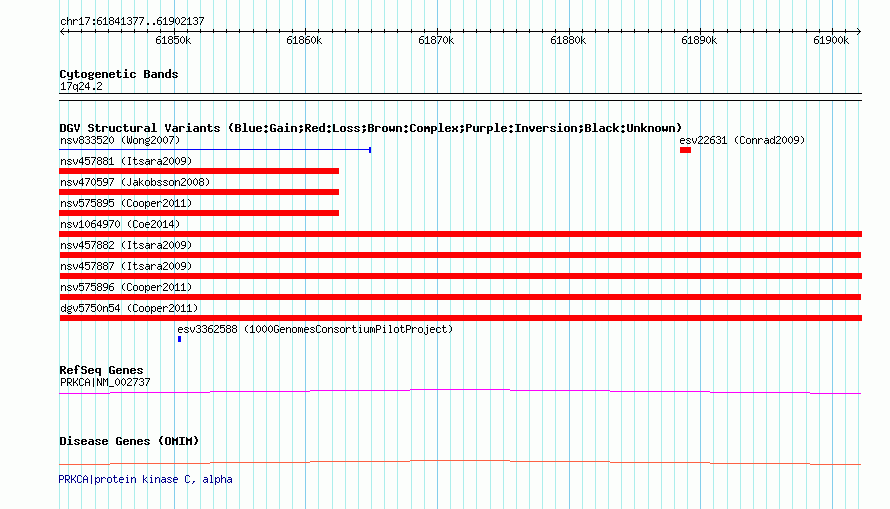The image size is (890, 509).
Task: Click the esv22631 (Conrad2009) label
Action: point(742,140)
